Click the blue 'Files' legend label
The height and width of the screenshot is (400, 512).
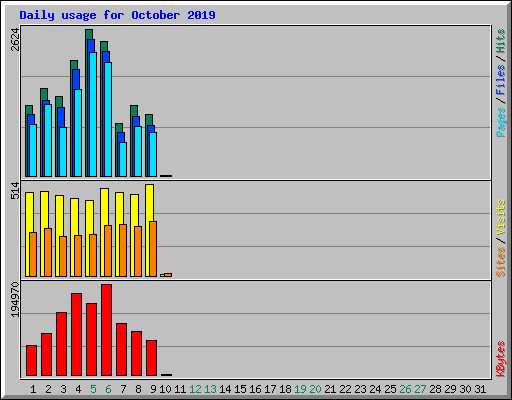501,80
